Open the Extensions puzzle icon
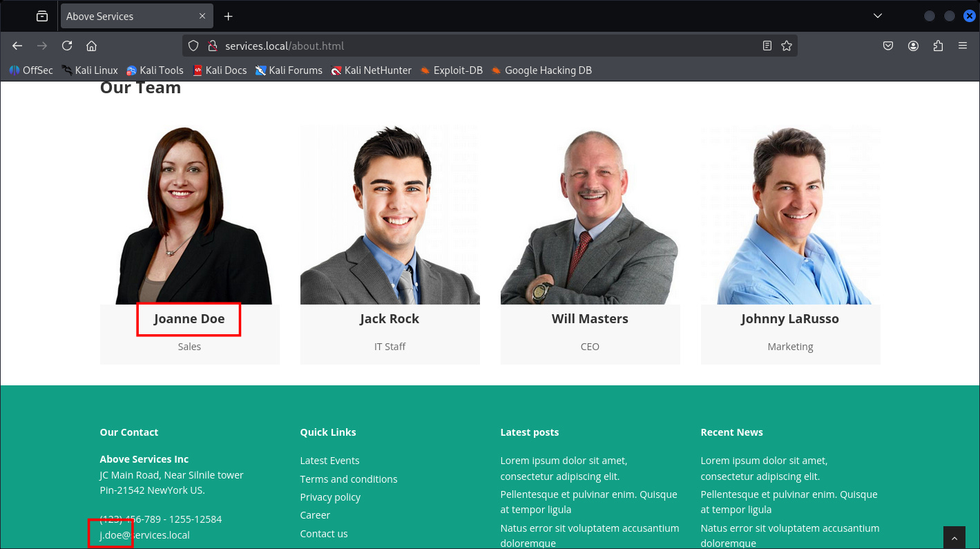The width and height of the screenshot is (980, 549). point(938,46)
